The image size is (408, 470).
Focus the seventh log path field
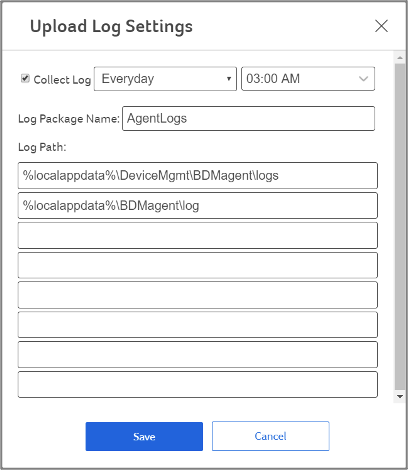pyautogui.click(x=198, y=355)
